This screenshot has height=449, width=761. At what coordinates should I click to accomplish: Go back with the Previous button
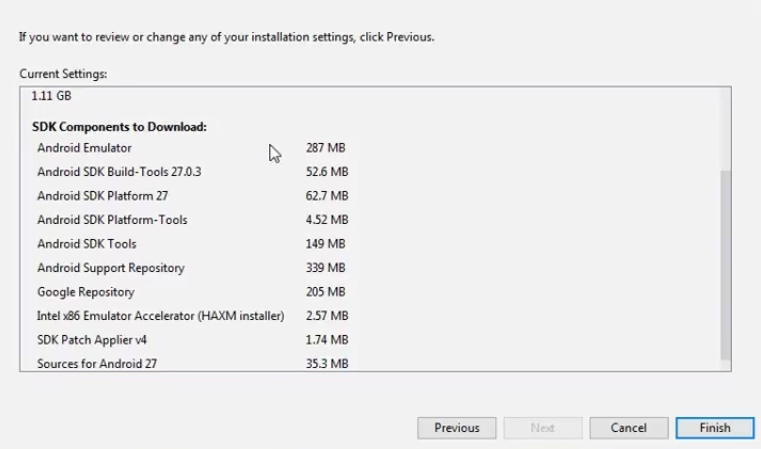[x=456, y=428]
